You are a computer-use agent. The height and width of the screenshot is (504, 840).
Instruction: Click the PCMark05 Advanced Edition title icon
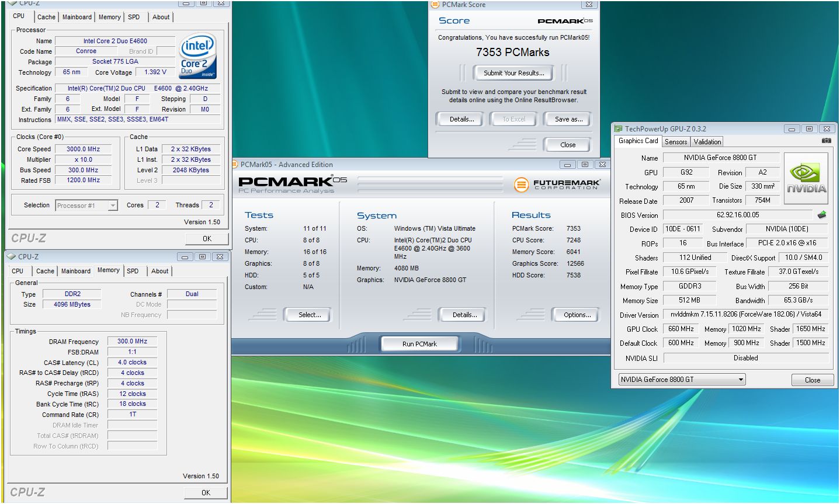tap(235, 165)
